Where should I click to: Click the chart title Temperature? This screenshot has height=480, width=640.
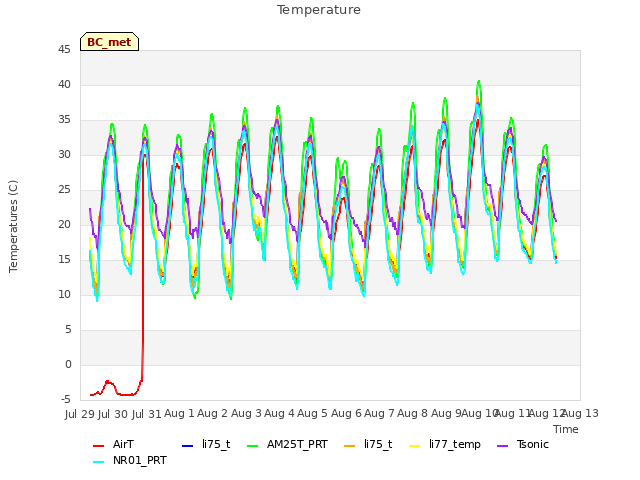tap(319, 10)
